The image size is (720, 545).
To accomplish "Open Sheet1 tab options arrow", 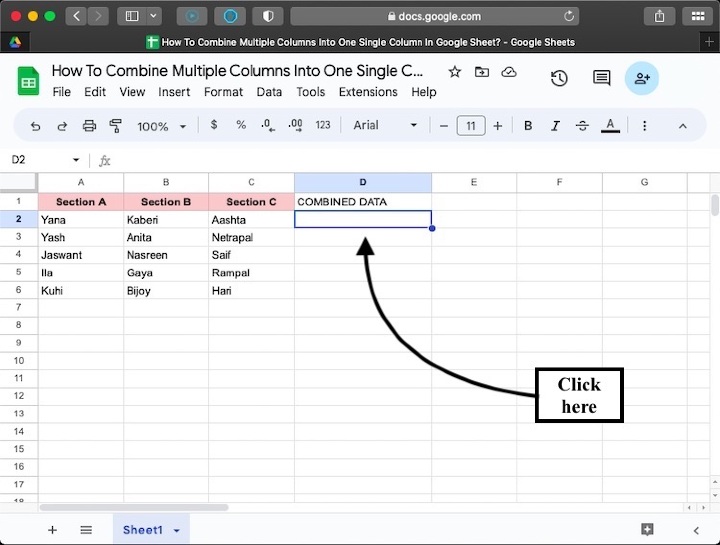I will click(177, 530).
